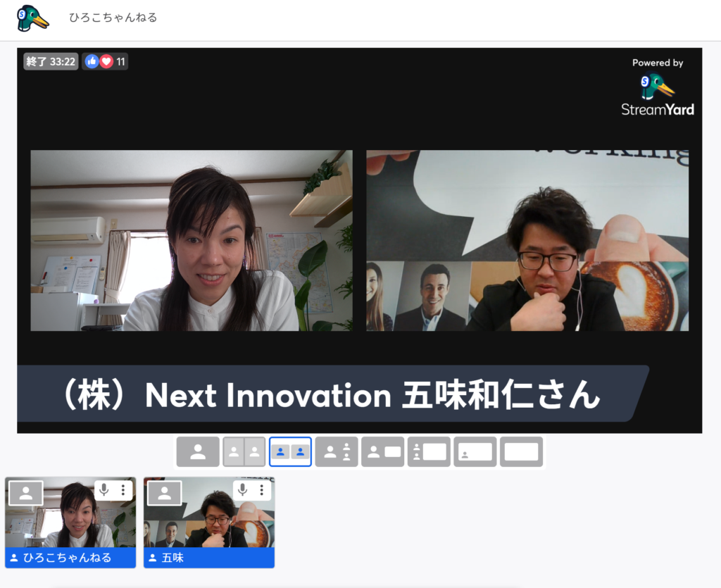
Task: Click the 五味 name label bar
Action: (209, 558)
